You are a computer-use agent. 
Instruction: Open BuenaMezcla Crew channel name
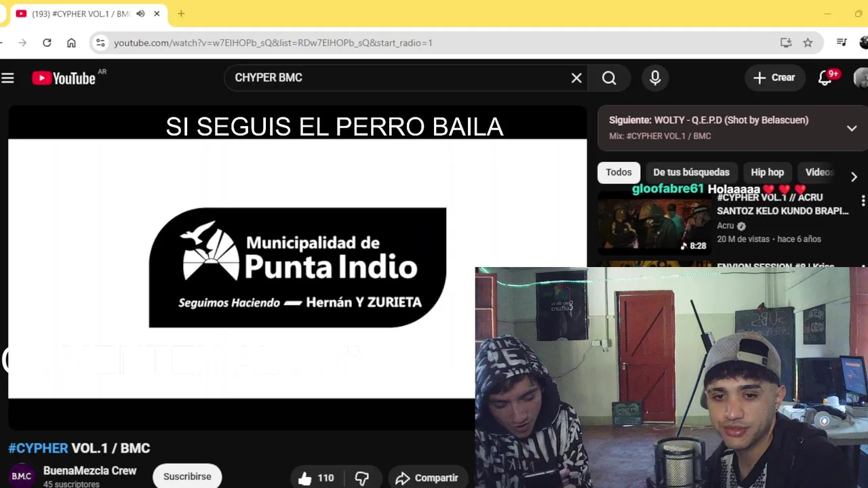pyautogui.click(x=90, y=470)
